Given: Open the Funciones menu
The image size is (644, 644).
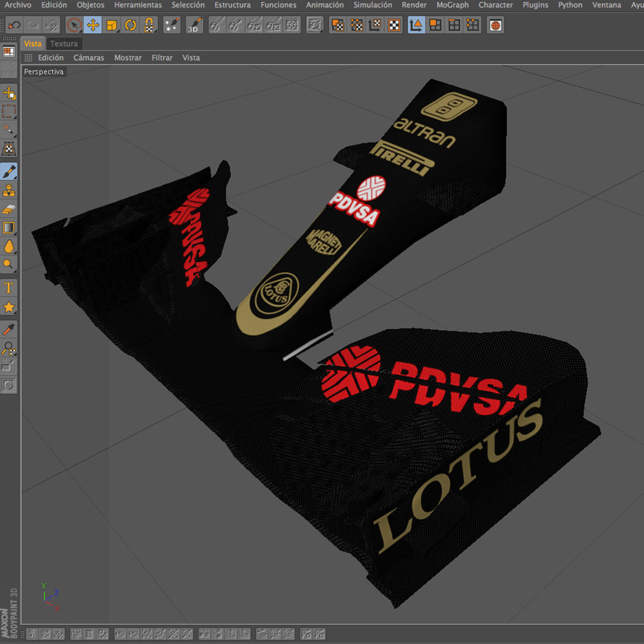Looking at the screenshot, I should pos(278,5).
